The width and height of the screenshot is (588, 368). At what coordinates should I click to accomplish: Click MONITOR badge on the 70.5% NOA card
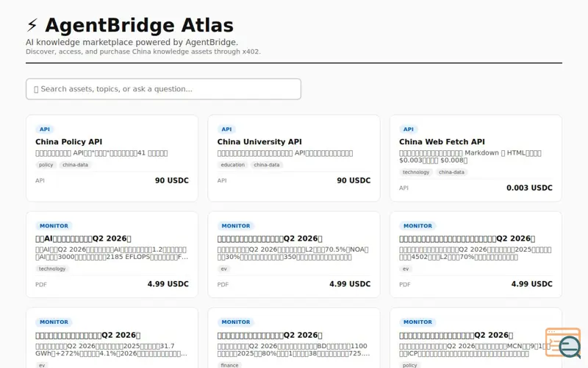coord(236,226)
